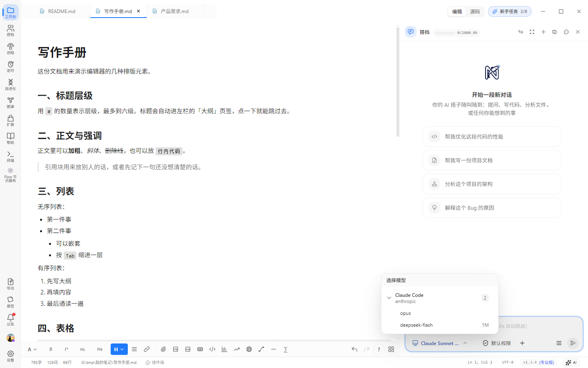Open the 定时 scheduled tasks panel

(11, 66)
